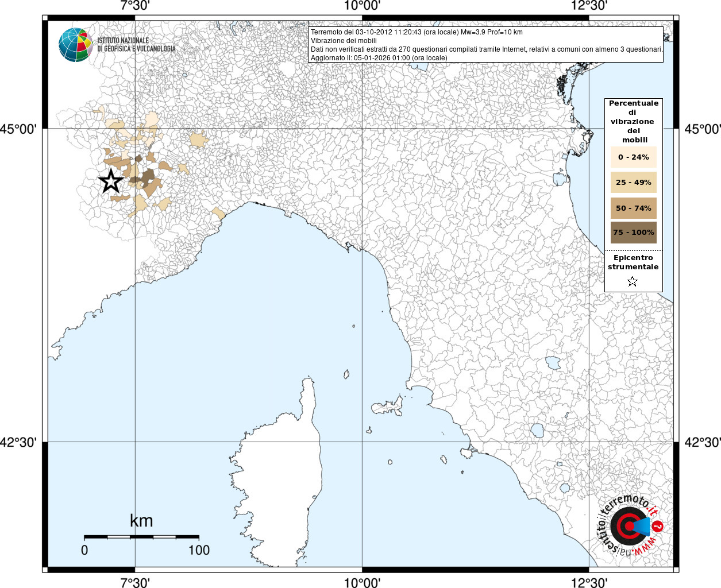Click the haisentitoilterremoto.it target logo
Image resolution: width=721 pixels, height=588 pixels.
coord(630,526)
